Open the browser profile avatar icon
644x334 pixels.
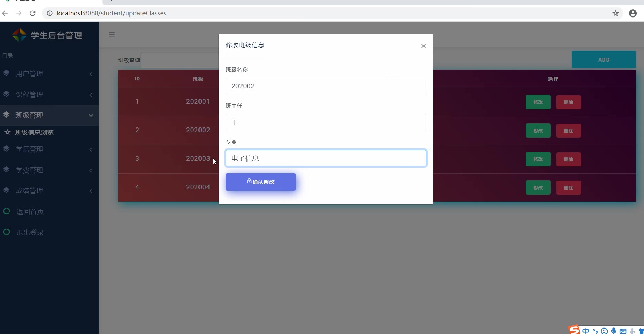[x=633, y=13]
